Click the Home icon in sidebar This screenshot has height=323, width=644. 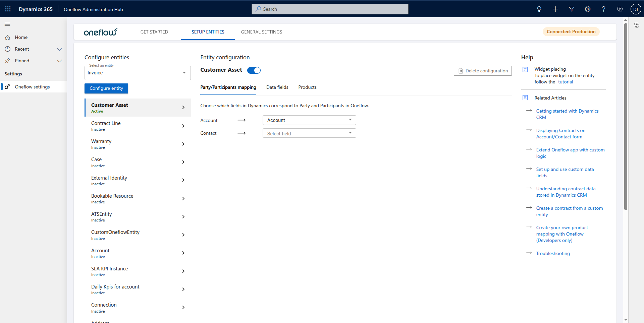pyautogui.click(x=7, y=37)
